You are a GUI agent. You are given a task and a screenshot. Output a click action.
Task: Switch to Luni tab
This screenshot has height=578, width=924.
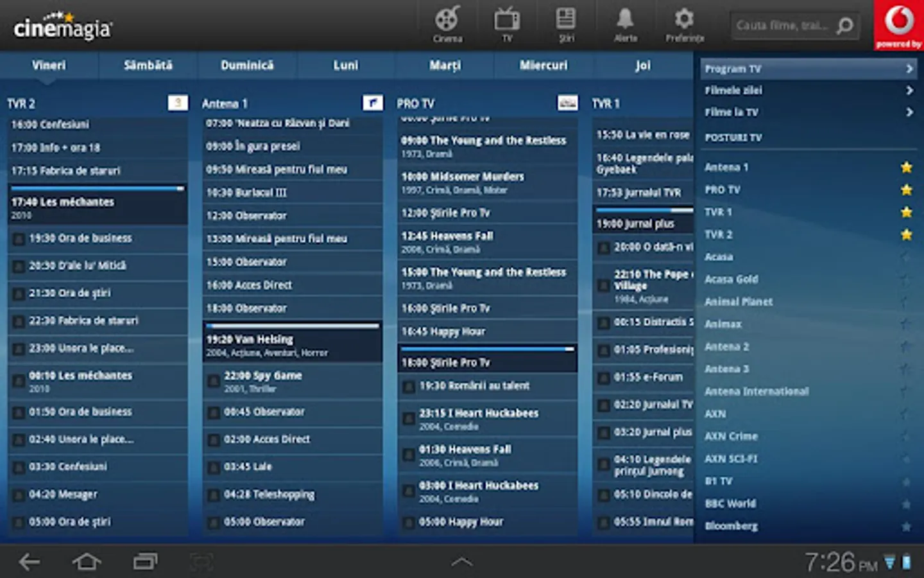(x=346, y=65)
